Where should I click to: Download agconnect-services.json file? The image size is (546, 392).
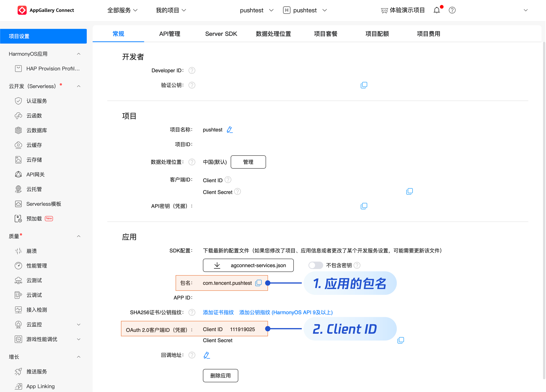pos(248,265)
